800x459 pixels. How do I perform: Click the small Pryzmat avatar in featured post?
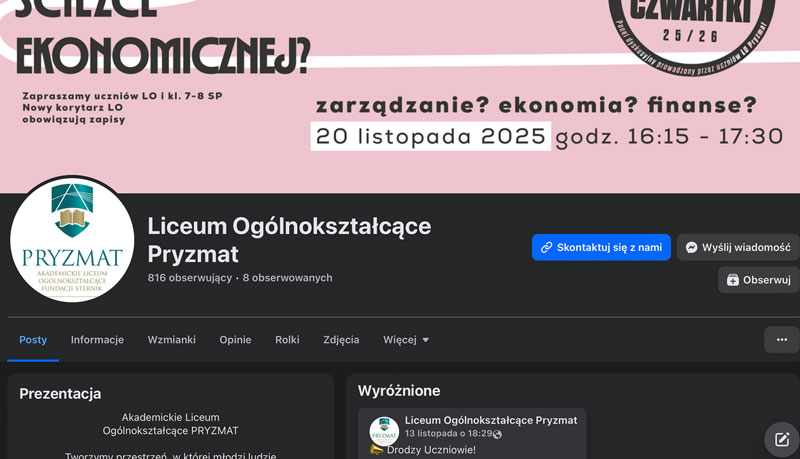(384, 431)
